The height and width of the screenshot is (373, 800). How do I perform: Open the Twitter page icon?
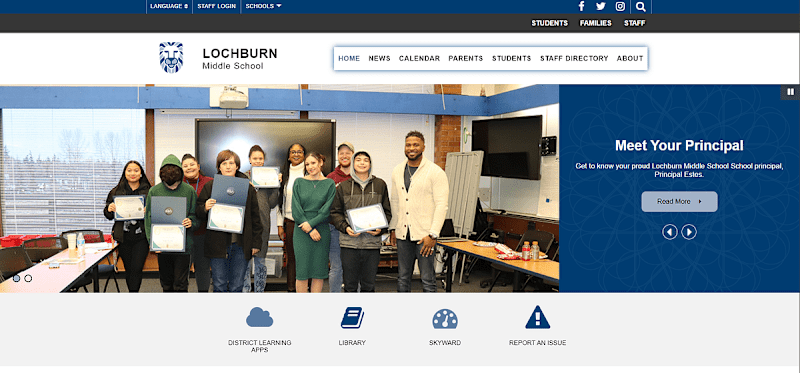(601, 6)
